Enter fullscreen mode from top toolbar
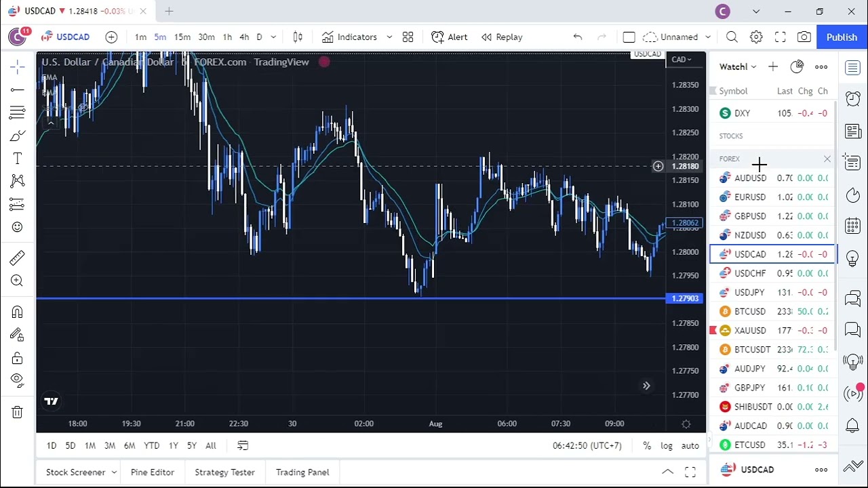The image size is (868, 488). point(781,37)
